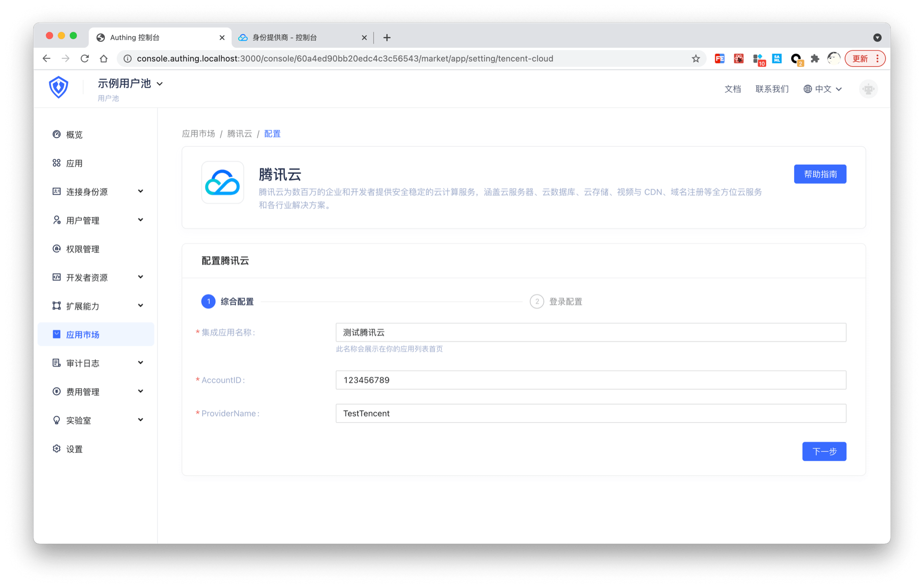
Task: Open the user avatar in top right
Action: pos(868,89)
